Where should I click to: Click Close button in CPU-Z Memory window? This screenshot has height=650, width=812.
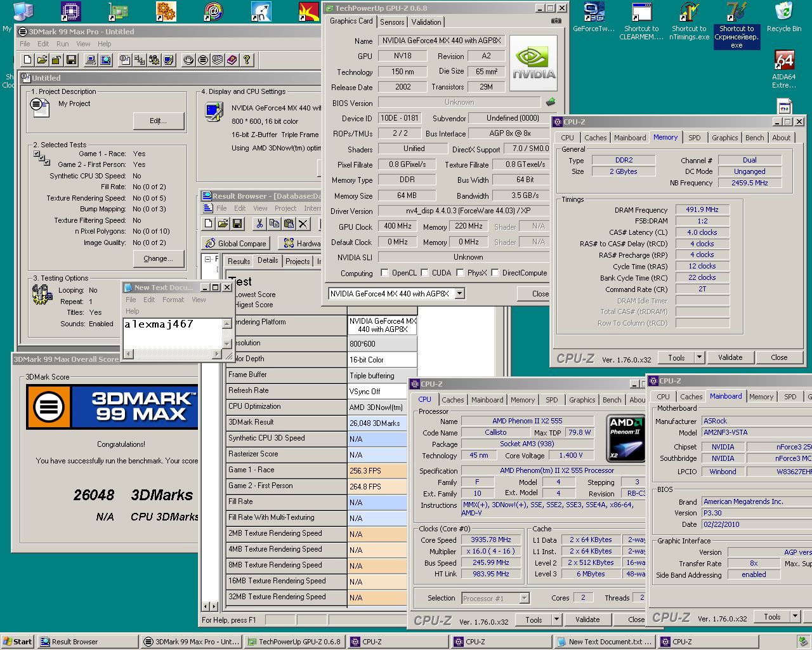tap(779, 357)
